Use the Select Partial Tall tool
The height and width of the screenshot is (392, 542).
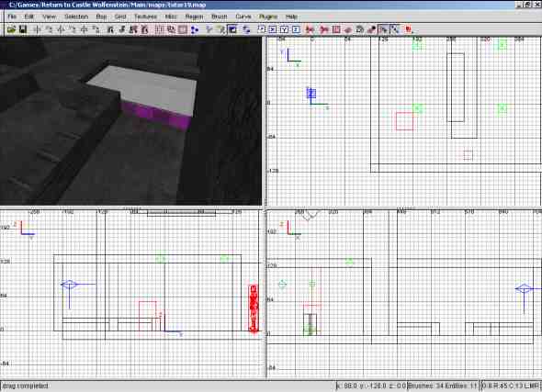tap(133, 29)
